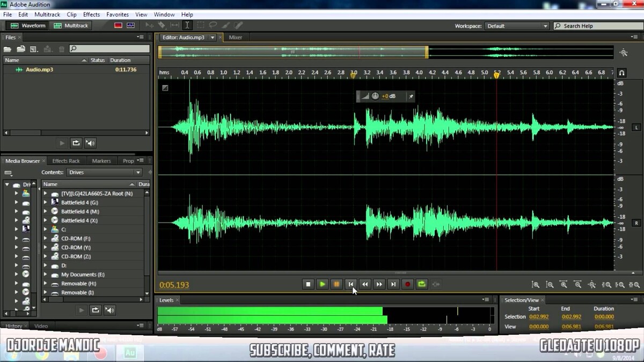Viewport: 644px width, 362px height.
Task: Toggle the left channel L button
Action: coord(636,128)
